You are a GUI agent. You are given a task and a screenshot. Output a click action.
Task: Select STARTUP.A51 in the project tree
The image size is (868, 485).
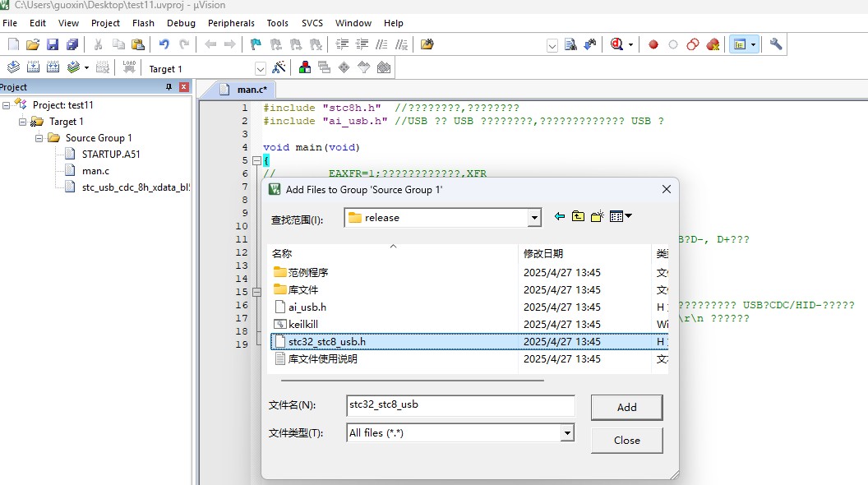111,155
